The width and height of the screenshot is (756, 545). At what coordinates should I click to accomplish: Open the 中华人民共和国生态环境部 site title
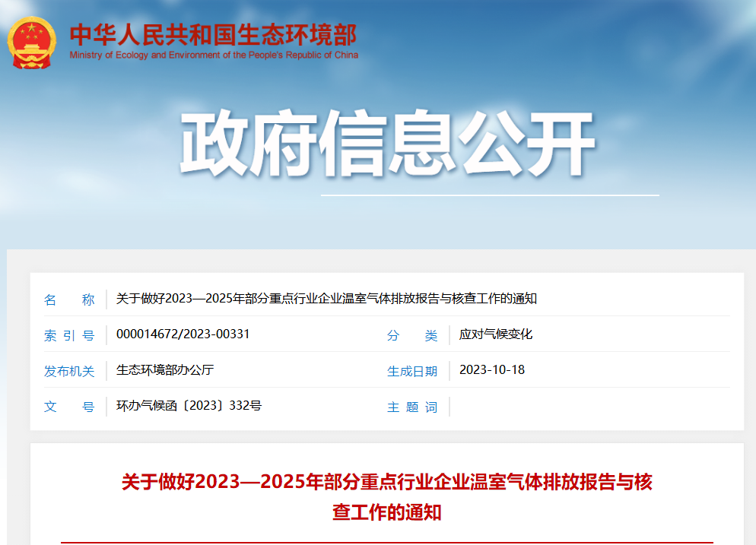[x=214, y=35]
